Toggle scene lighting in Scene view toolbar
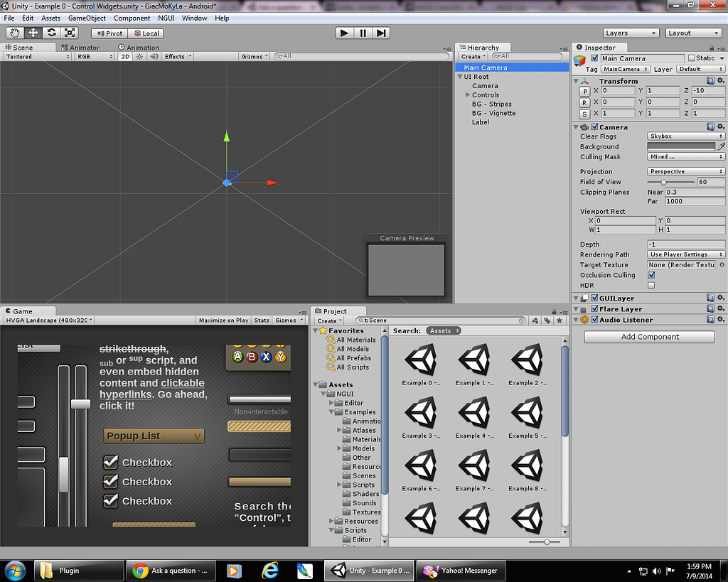The width and height of the screenshot is (728, 582). pos(139,56)
